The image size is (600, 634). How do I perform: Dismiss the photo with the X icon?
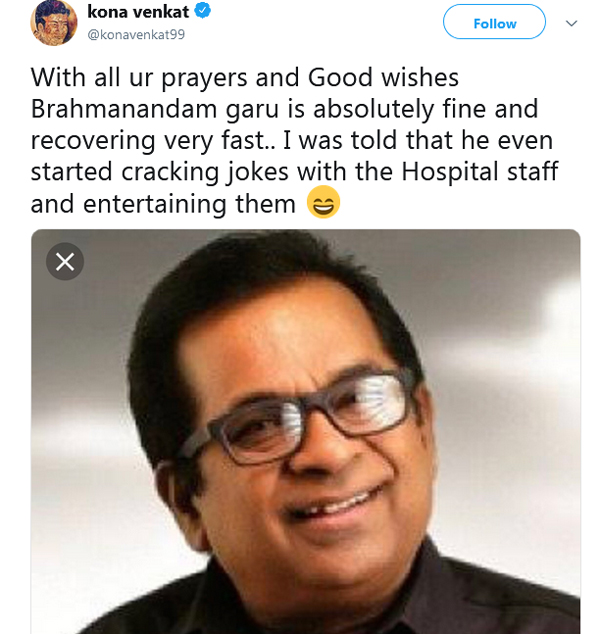coord(65,262)
